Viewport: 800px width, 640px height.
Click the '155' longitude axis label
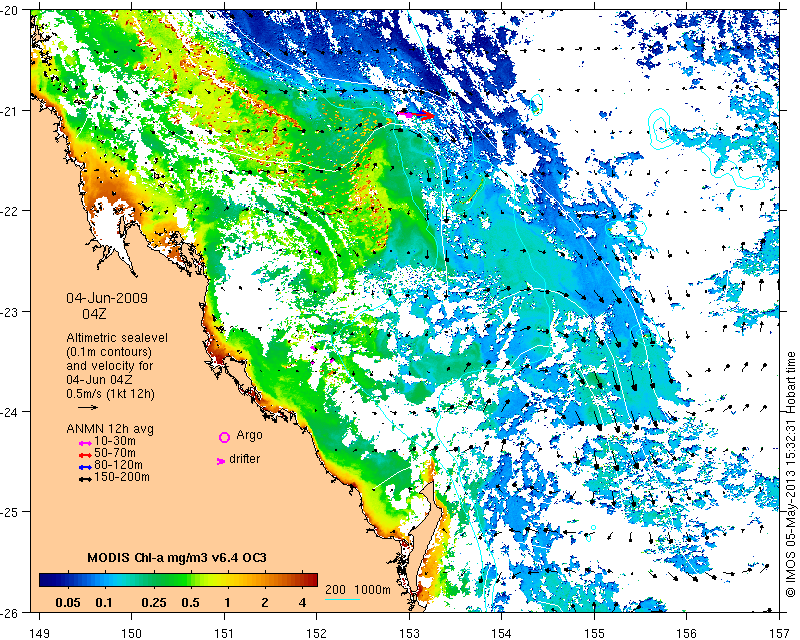[x=594, y=633]
